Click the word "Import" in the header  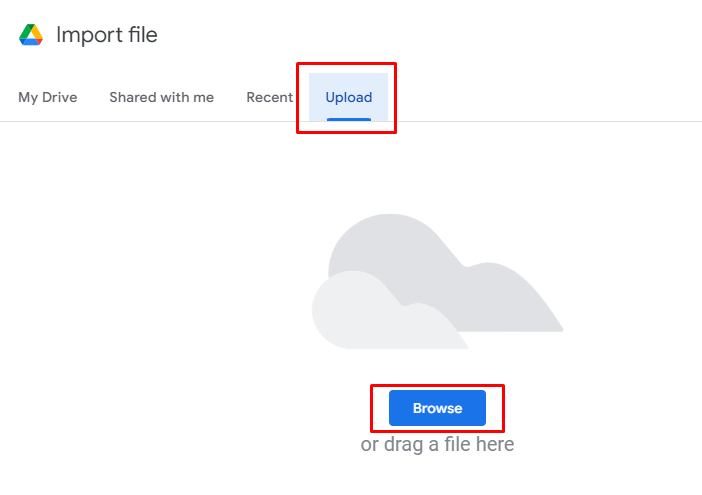pyautogui.click(x=90, y=35)
